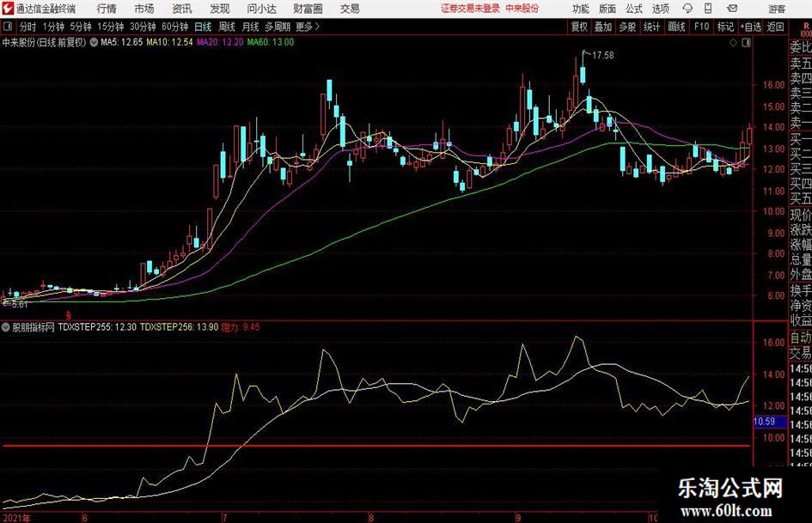The image size is (812, 523).
Task: Expand 更多 periods list
Action: (308, 27)
